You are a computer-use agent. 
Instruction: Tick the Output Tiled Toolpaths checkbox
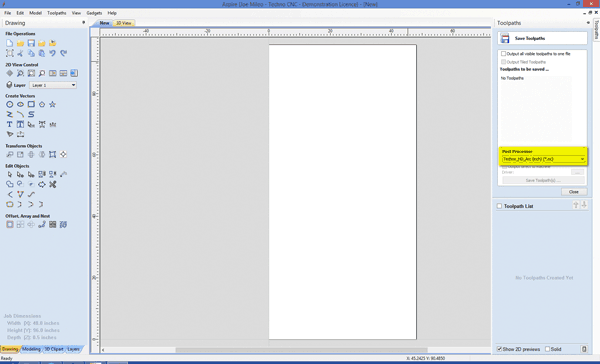[504, 62]
